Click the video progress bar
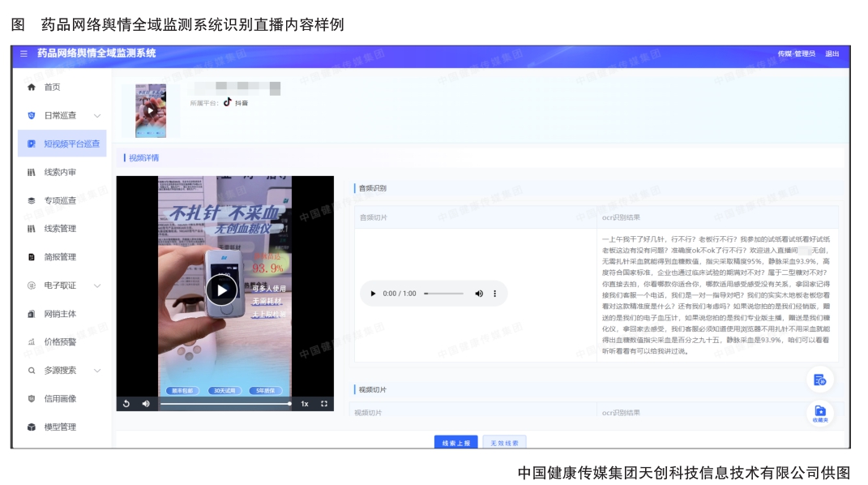 tap(224, 403)
